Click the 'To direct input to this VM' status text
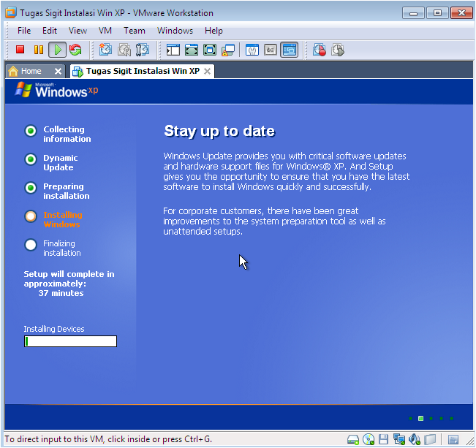Image resolution: width=476 pixels, height=448 pixels. tap(108, 439)
